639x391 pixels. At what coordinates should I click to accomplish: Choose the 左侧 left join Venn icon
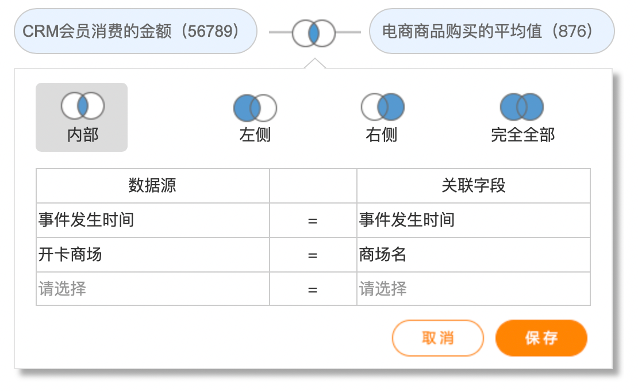pyautogui.click(x=255, y=108)
